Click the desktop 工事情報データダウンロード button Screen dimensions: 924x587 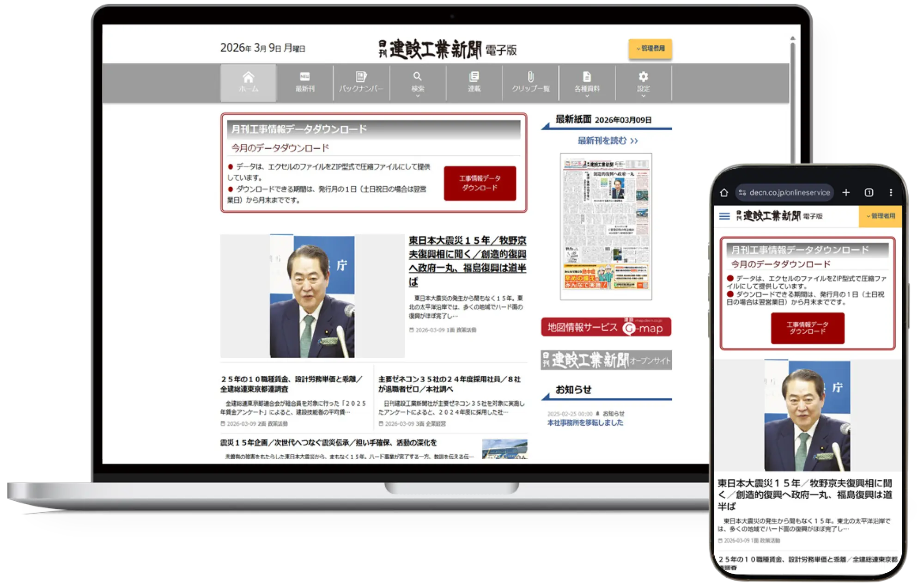point(480,183)
